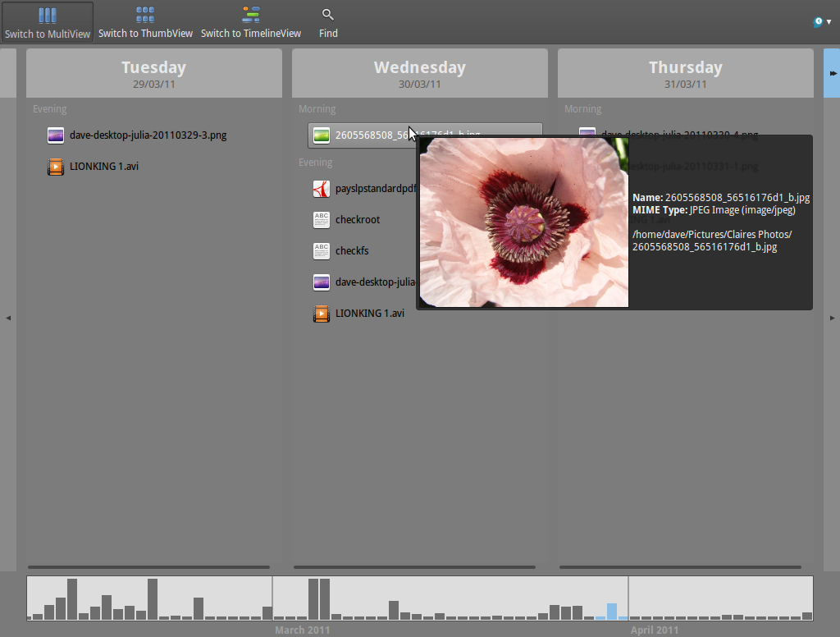Click the Tuesday 29/03/11 day header
Image resolution: width=840 pixels, height=637 pixels.
tap(153, 73)
